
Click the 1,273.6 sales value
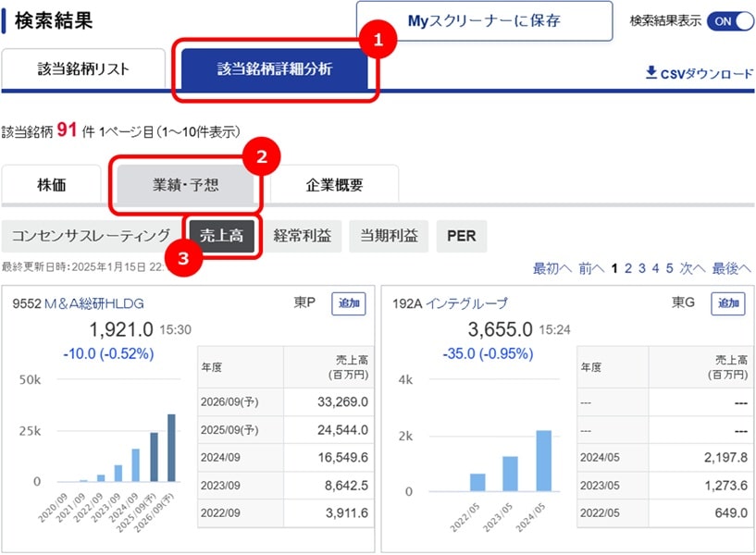(x=726, y=485)
